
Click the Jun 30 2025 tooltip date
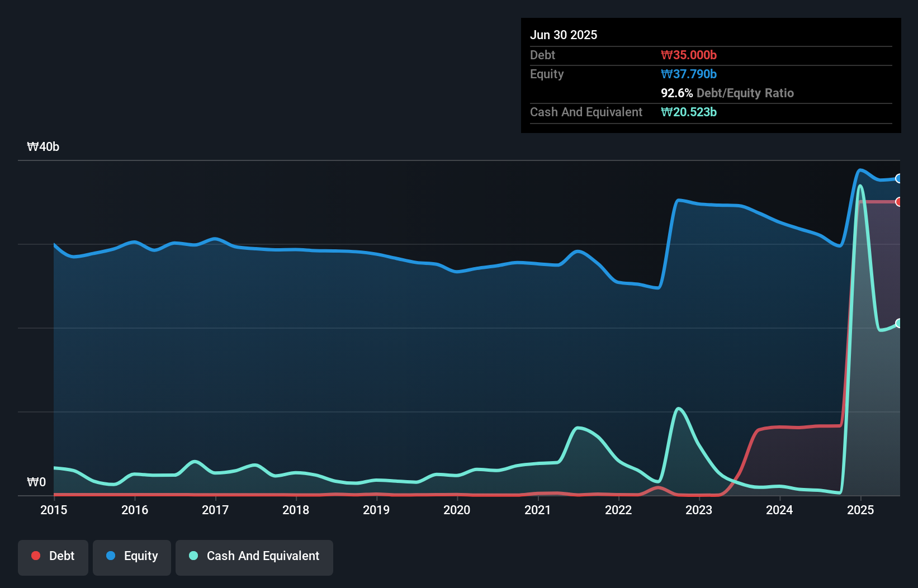[x=564, y=35]
